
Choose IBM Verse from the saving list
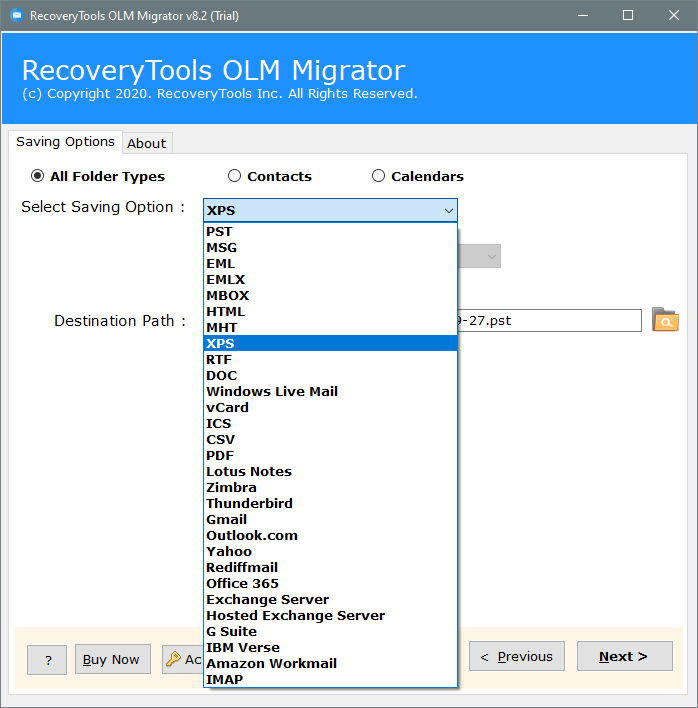[x=330, y=648]
